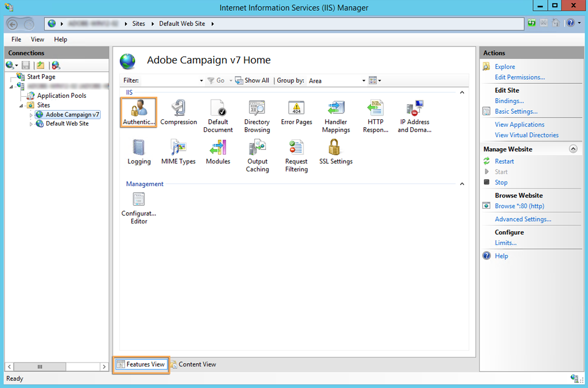Click the refresh page icon in address bar
The width and height of the screenshot is (588, 388).
click(532, 23)
